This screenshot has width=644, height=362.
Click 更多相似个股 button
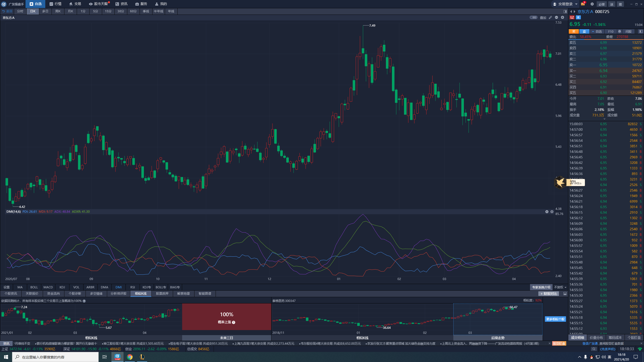coord(555,319)
